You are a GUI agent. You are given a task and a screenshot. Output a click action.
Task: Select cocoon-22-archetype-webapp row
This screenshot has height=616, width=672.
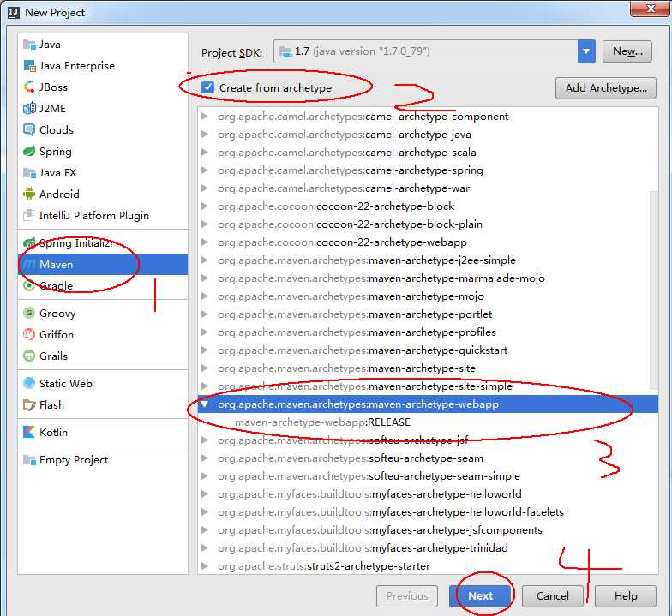428,242
